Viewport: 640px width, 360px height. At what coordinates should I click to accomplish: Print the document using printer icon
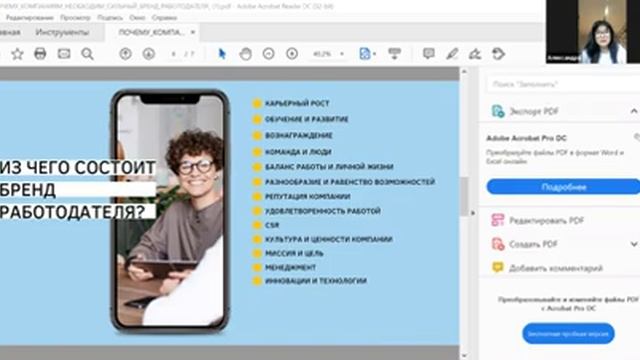point(40,54)
